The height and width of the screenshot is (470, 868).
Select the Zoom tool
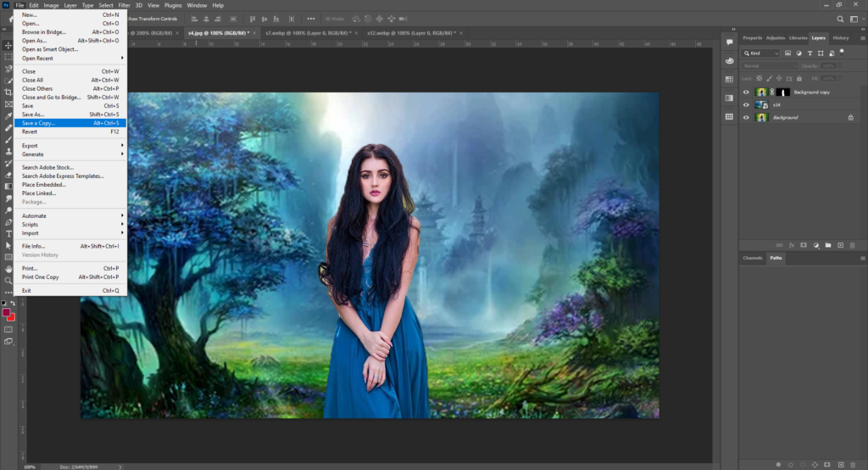[x=8, y=280]
